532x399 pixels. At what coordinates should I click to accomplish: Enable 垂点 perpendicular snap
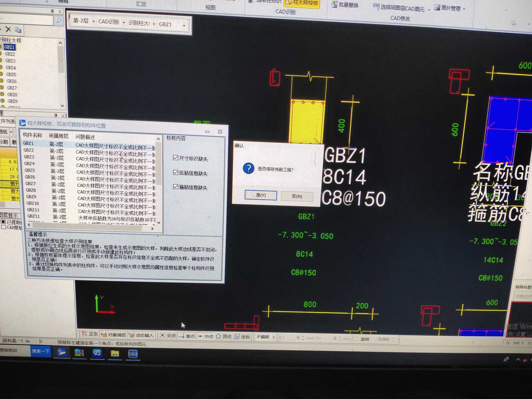(x=187, y=336)
